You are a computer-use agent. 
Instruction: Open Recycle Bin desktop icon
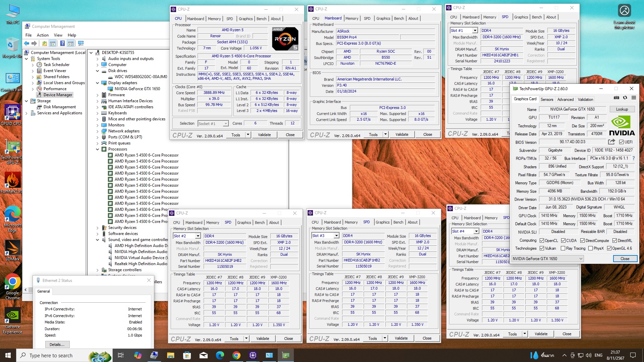point(12,48)
